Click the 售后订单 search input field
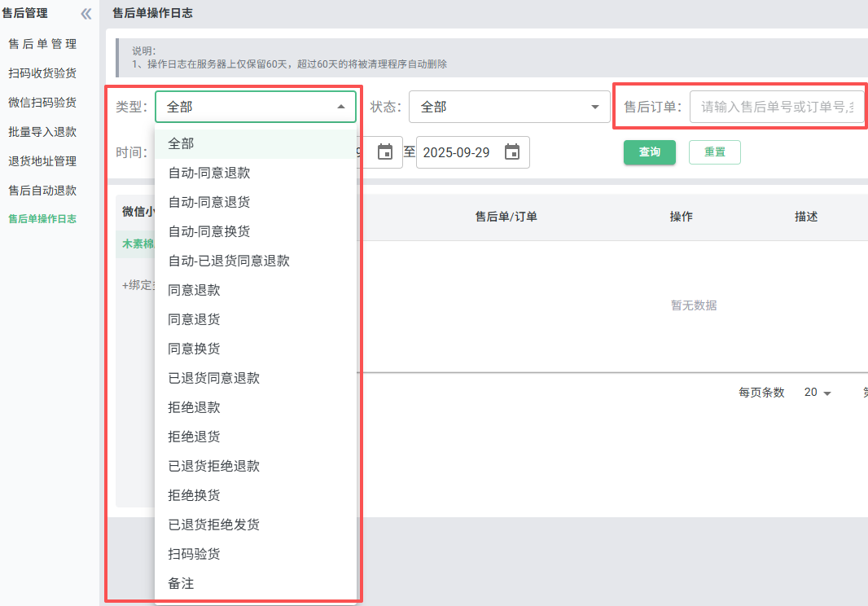 coord(776,107)
